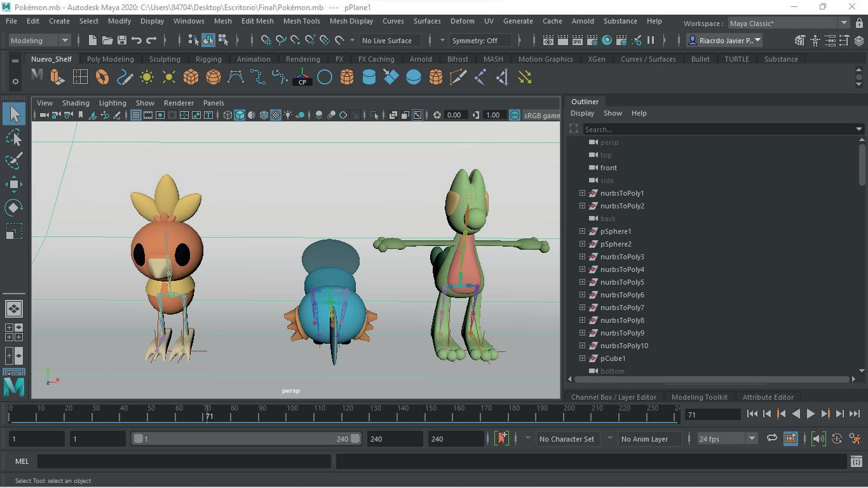Open the Riacrdo Javier account menu
Viewport: 868px width, 488px height.
(x=724, y=40)
